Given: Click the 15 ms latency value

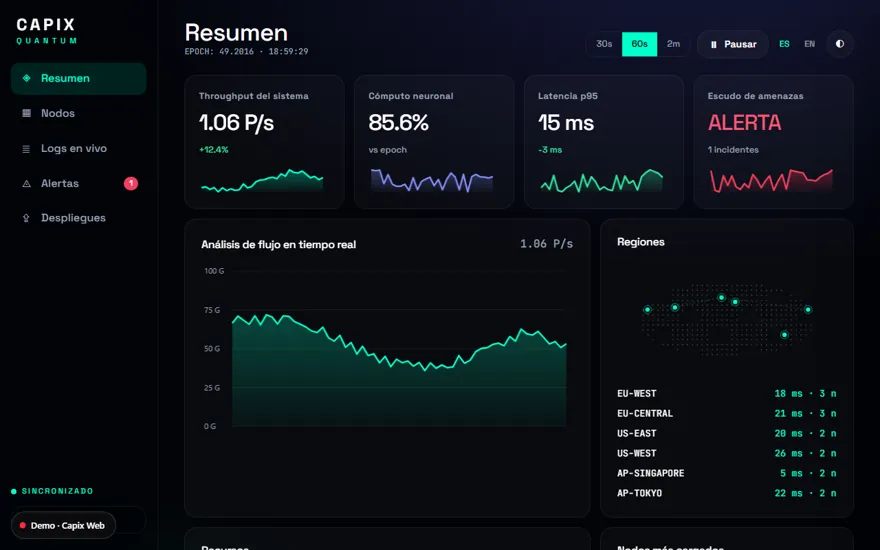Looking at the screenshot, I should tap(566, 122).
